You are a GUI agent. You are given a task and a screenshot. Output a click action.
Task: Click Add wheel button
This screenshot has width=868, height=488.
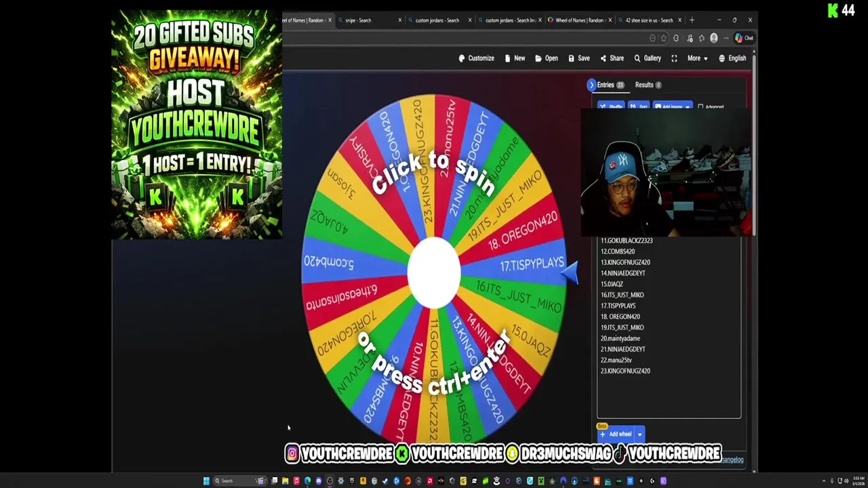[x=616, y=434]
